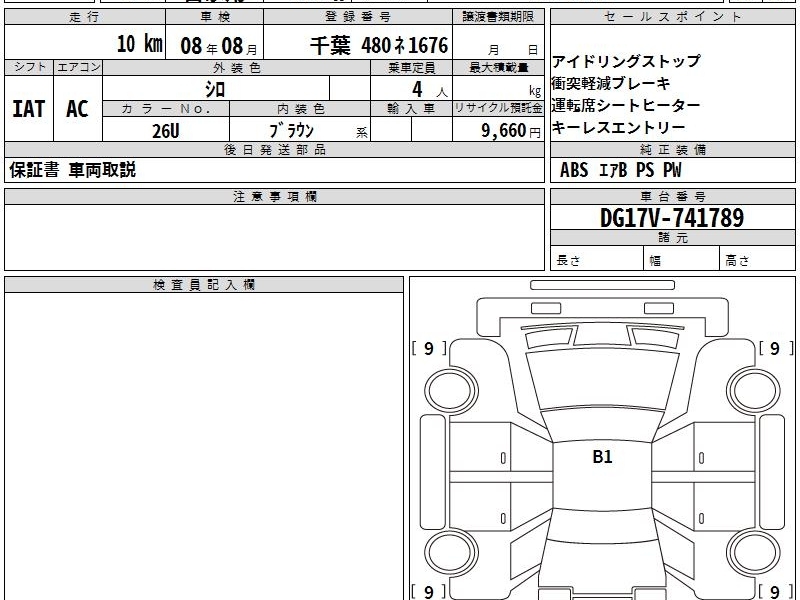Click the shift type IAT

point(29,109)
